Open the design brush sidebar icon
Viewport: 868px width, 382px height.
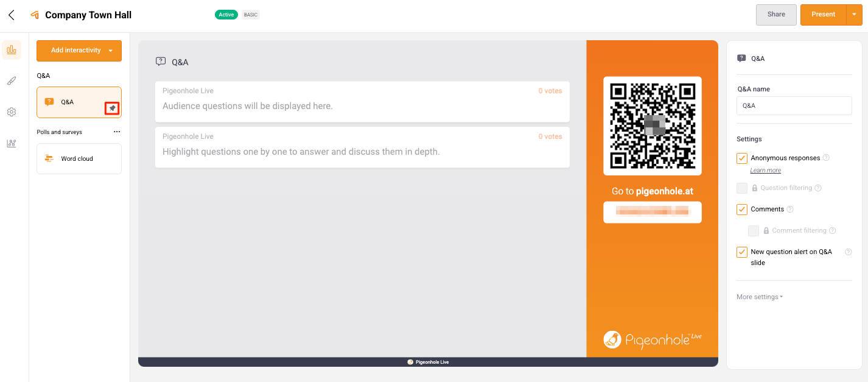pos(12,81)
